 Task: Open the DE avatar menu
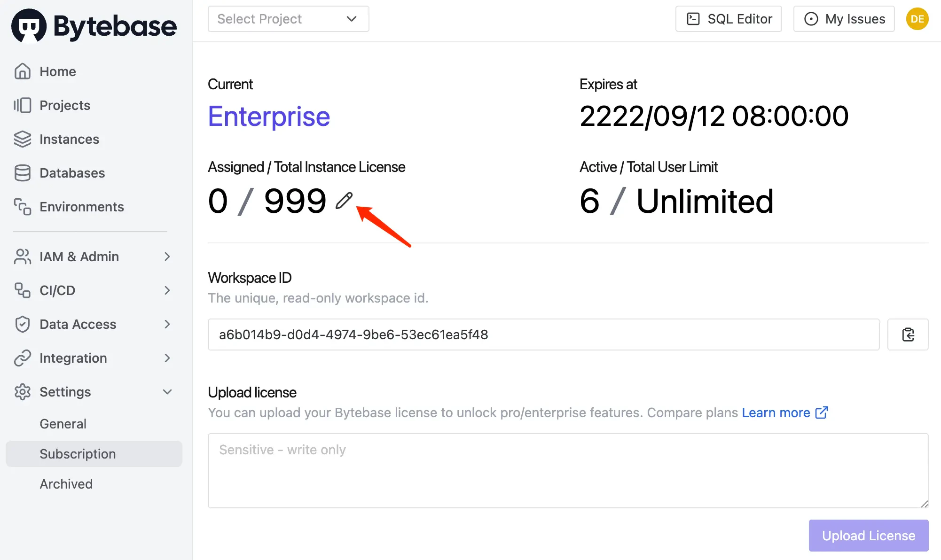pos(917,19)
